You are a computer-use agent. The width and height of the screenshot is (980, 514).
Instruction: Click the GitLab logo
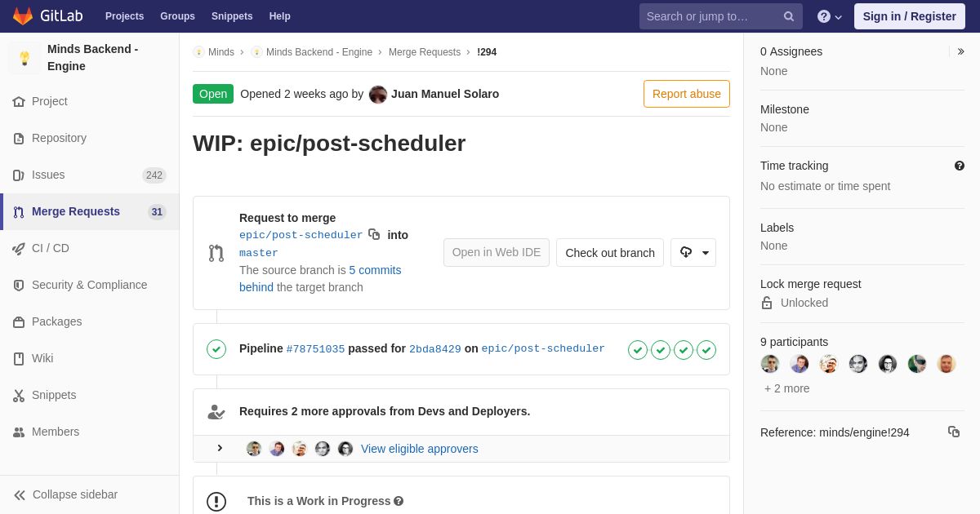pyautogui.click(x=47, y=16)
